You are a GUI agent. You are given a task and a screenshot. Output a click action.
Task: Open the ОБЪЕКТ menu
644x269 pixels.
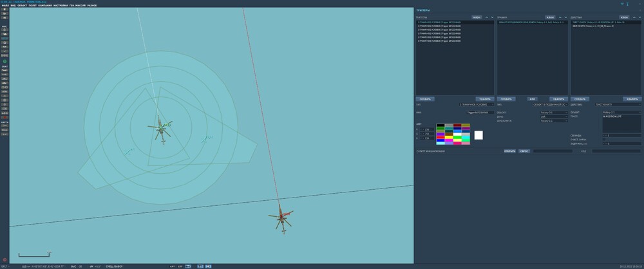click(22, 5)
